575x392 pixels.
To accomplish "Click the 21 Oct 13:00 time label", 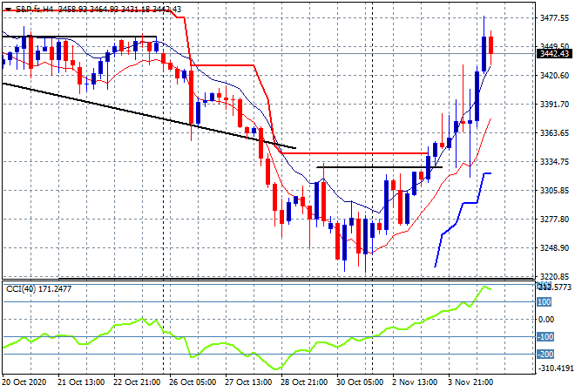I will pyautogui.click(x=81, y=382).
